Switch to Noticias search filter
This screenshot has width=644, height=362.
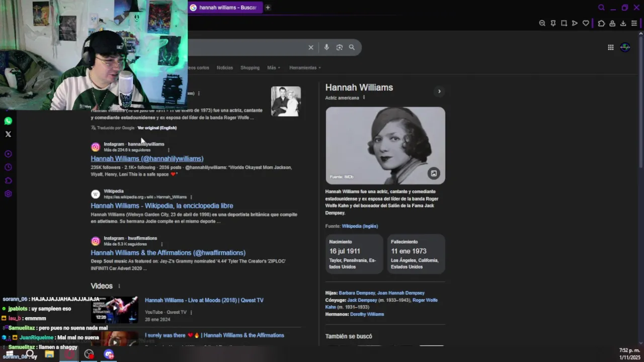pyautogui.click(x=225, y=67)
